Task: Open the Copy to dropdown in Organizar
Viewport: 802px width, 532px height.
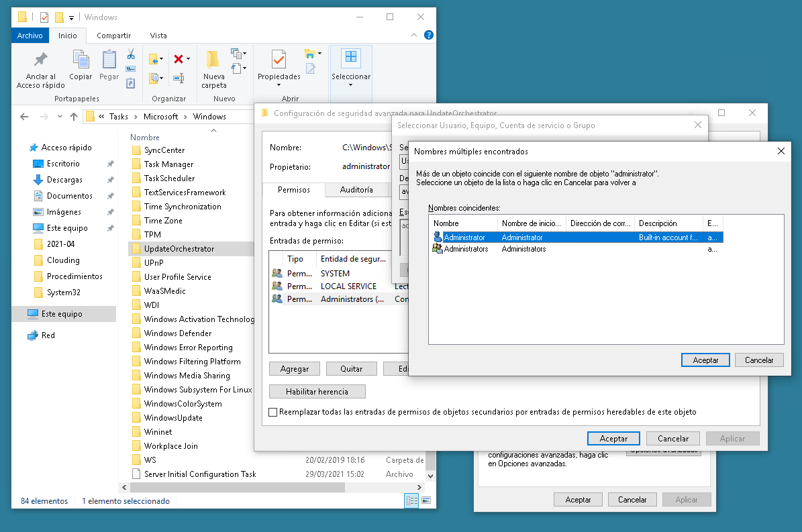Action: click(x=156, y=78)
